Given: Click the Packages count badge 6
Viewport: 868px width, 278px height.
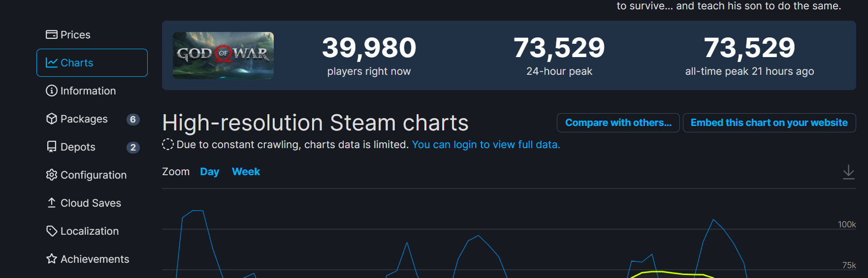Looking at the screenshot, I should click(x=133, y=119).
